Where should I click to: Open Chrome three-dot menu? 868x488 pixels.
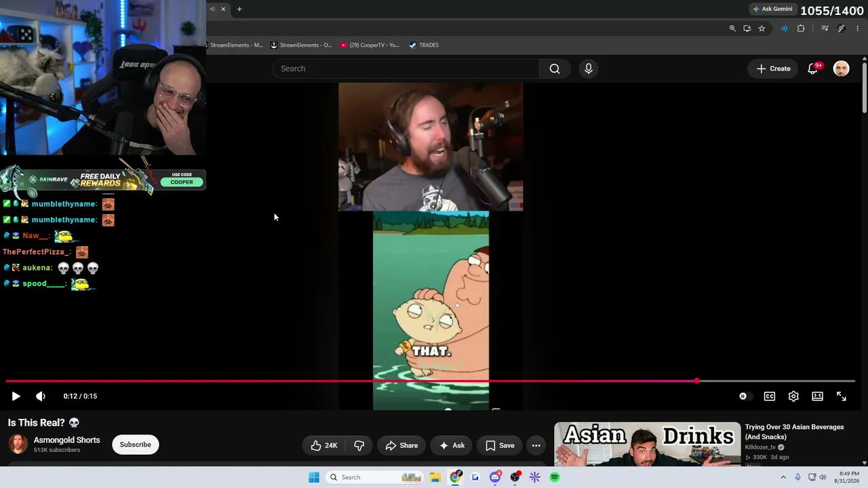point(858,28)
